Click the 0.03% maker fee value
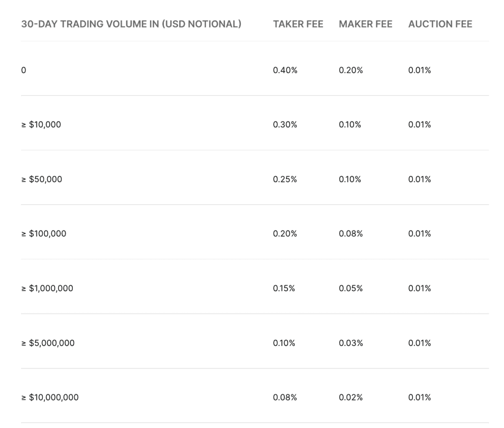The image size is (504, 428). coord(350,343)
